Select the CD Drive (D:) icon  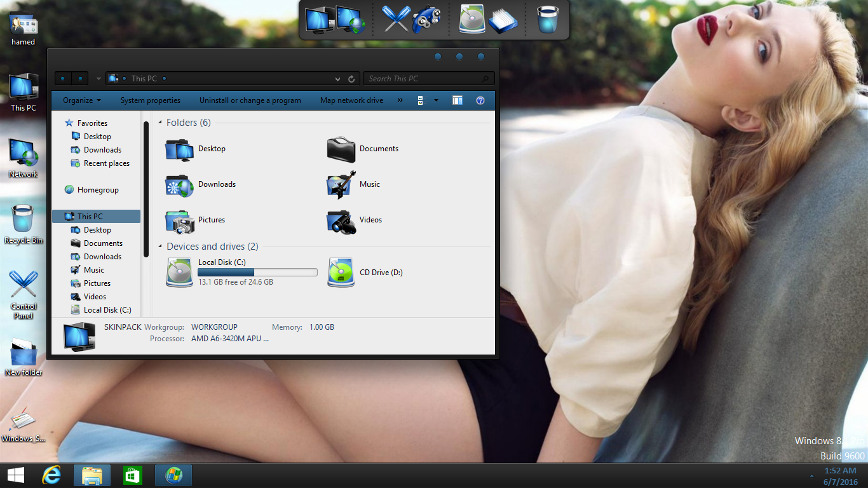tap(341, 273)
